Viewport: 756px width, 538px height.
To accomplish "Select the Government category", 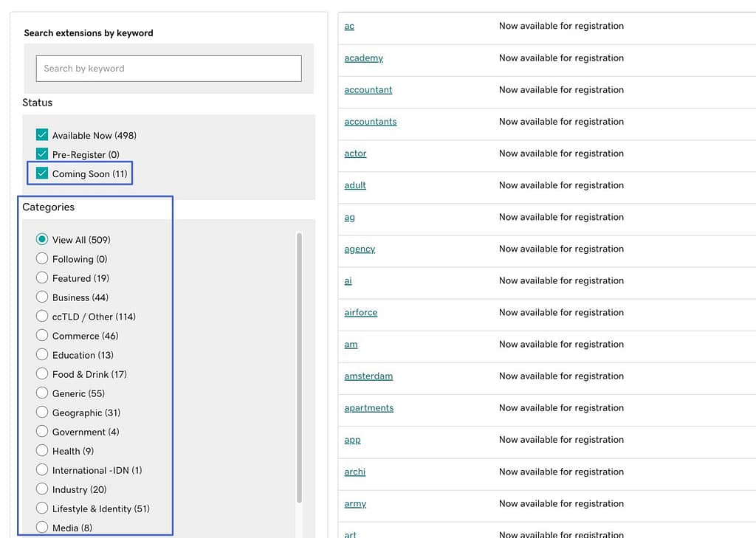I will (x=42, y=432).
